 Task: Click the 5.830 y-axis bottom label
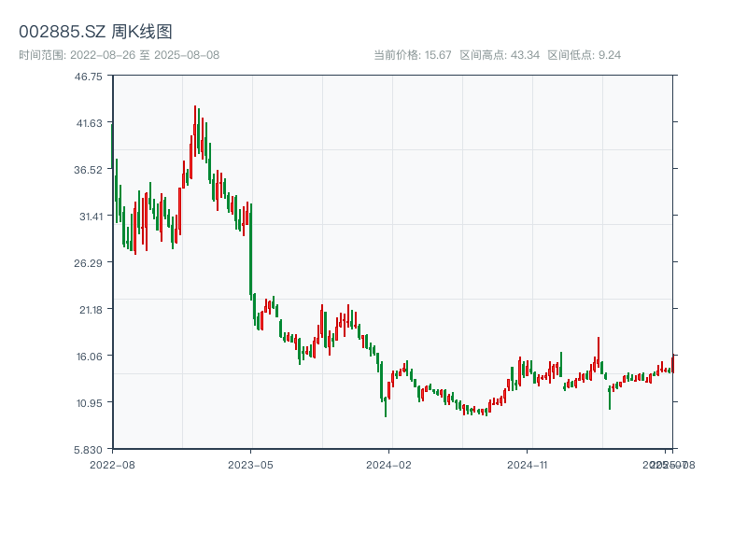pos(89,450)
